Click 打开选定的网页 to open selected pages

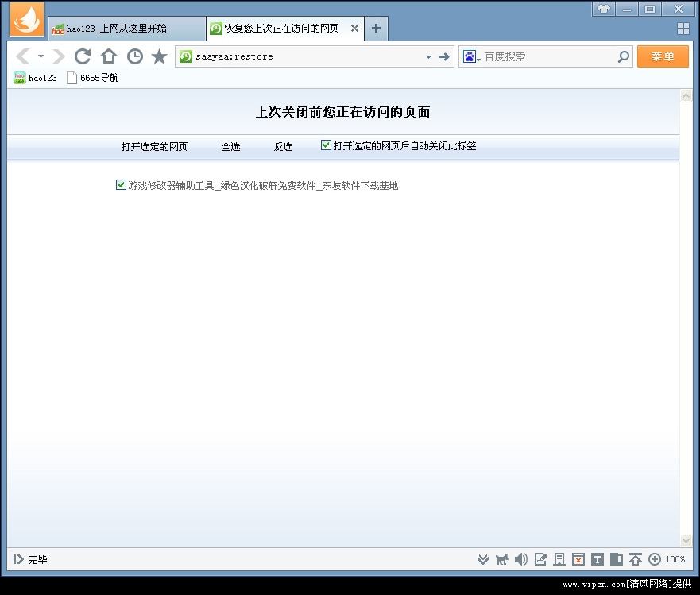pos(154,147)
